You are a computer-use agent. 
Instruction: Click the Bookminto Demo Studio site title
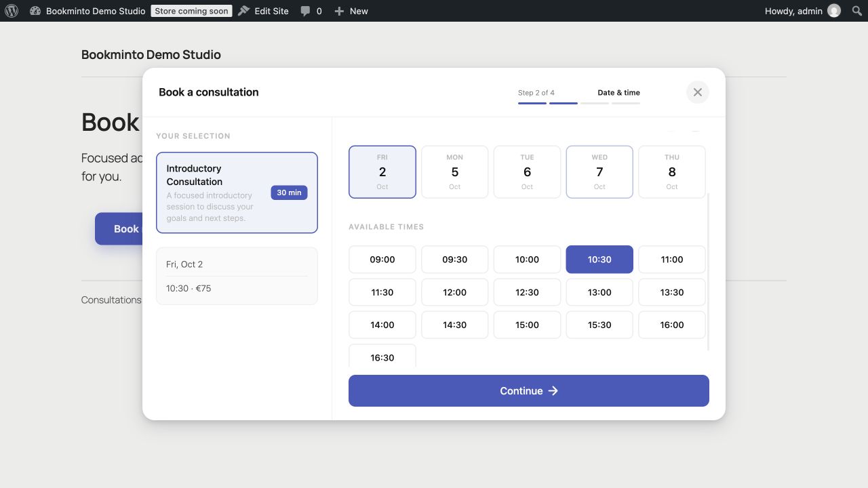coord(151,55)
